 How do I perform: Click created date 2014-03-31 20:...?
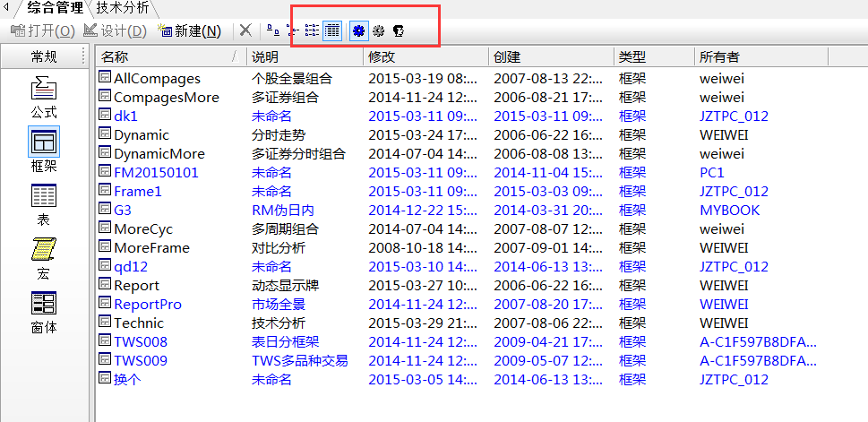click(x=548, y=210)
